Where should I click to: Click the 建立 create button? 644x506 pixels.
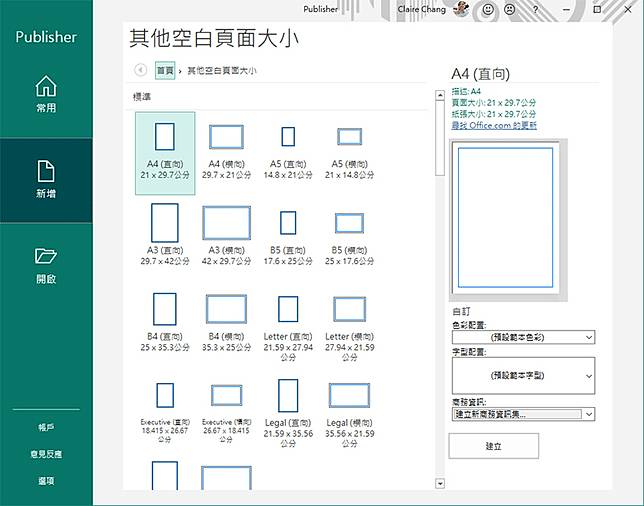point(494,446)
